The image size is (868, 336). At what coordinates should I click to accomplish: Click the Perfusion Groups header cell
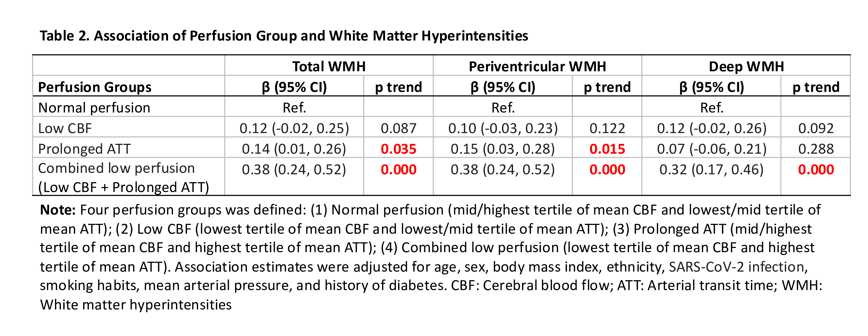95,87
